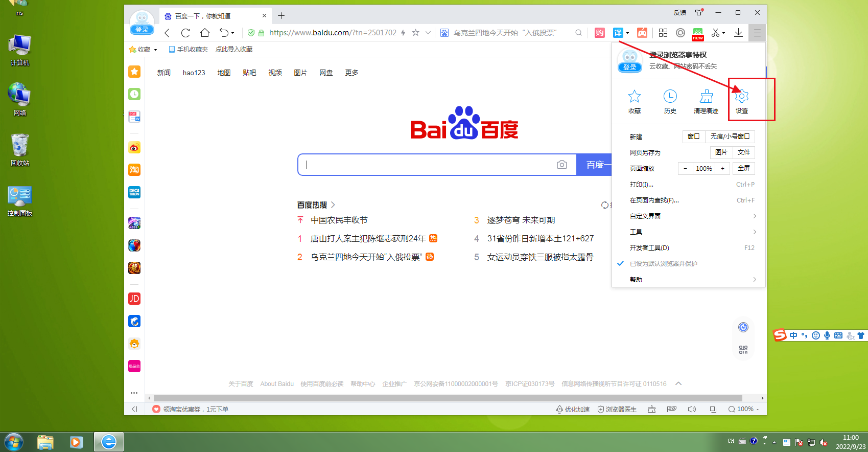The image size is (868, 452).
Task: Expand the 百度热搜 chevron
Action: point(333,205)
